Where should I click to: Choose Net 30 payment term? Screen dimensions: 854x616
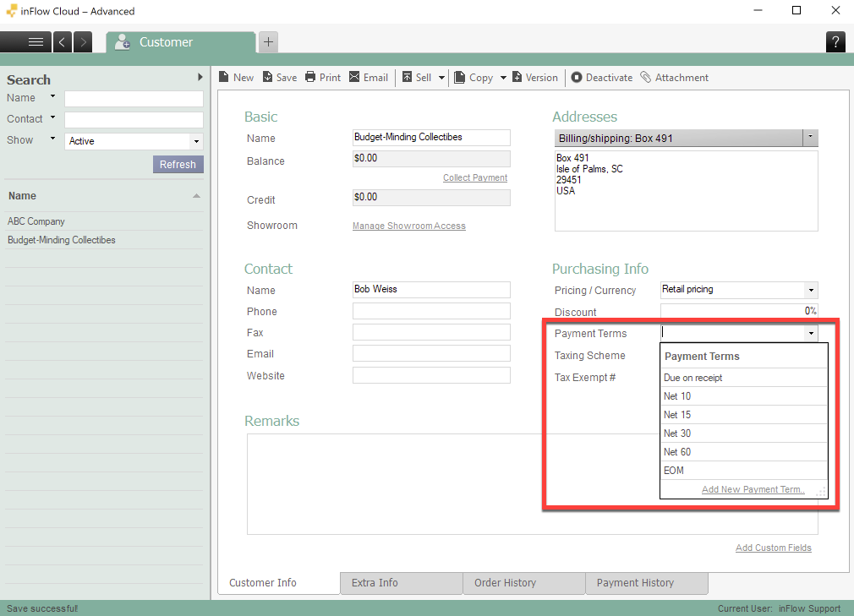pyautogui.click(x=743, y=433)
